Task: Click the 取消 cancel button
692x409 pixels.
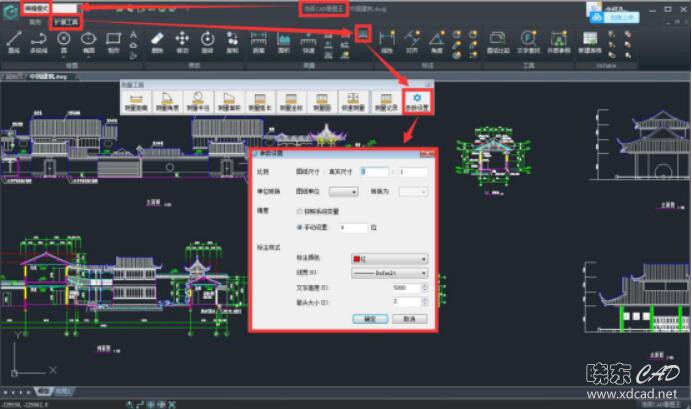Action: point(408,318)
